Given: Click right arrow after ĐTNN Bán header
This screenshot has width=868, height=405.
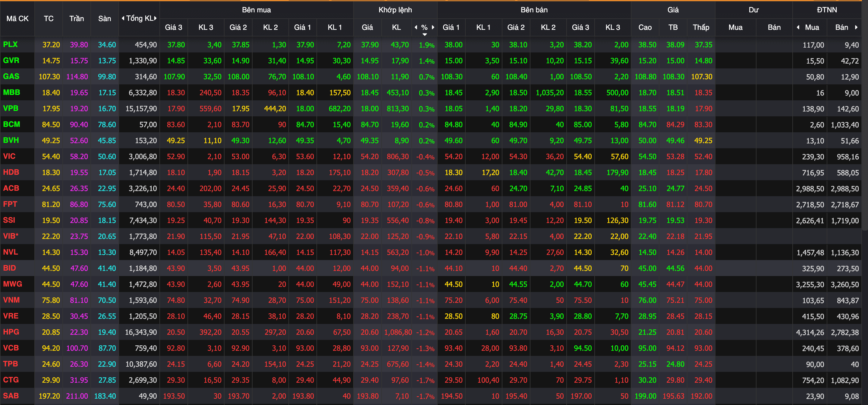Looking at the screenshot, I should pyautogui.click(x=856, y=27).
